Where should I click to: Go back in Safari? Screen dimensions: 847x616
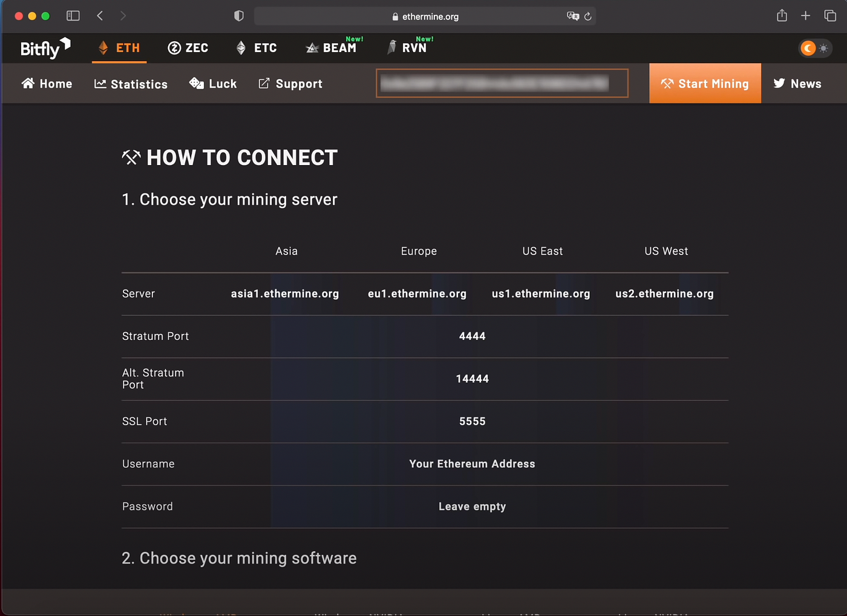pyautogui.click(x=100, y=16)
